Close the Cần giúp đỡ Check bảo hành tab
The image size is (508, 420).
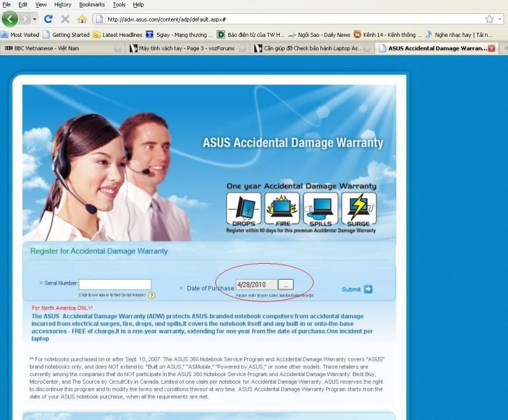pyautogui.click(x=367, y=48)
